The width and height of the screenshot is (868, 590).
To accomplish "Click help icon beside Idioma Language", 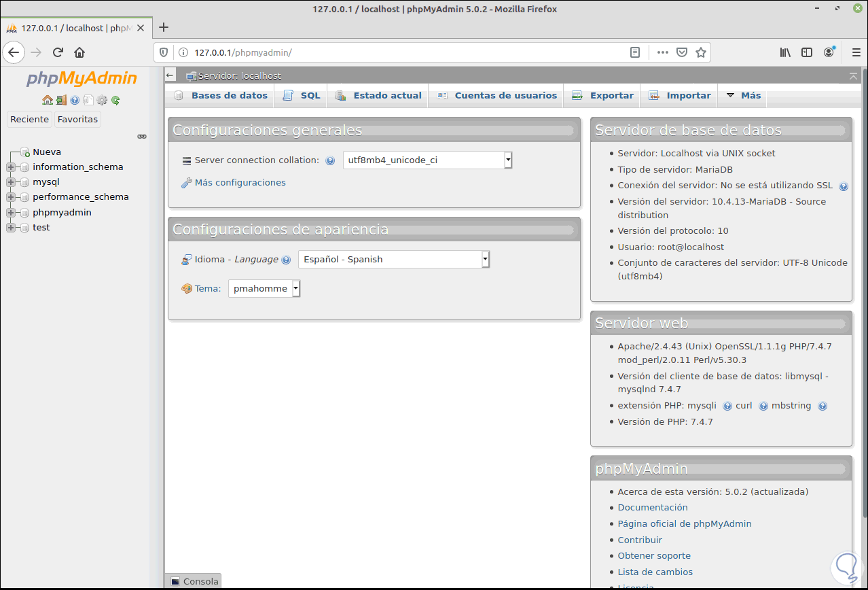I will coord(286,260).
